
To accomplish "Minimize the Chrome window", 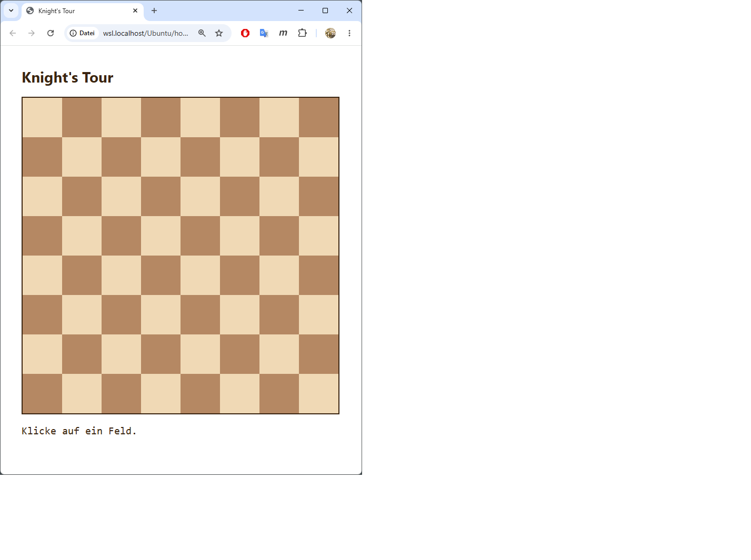I will (x=301, y=11).
